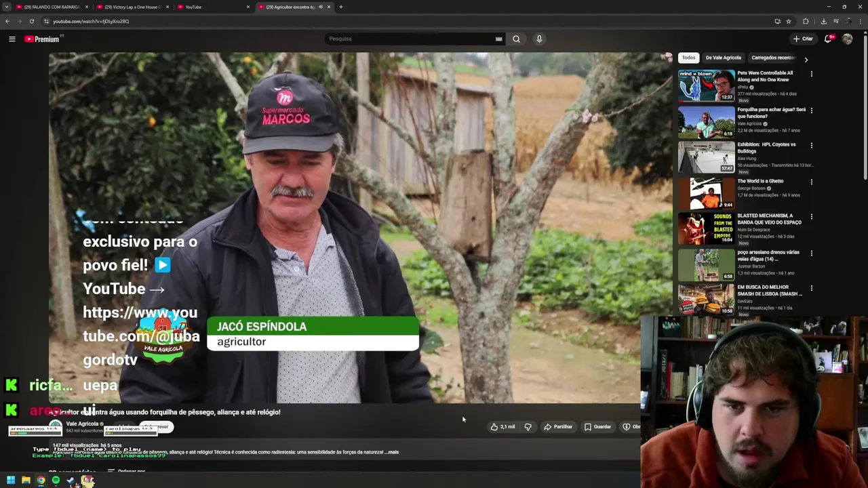Open the YouTube account avatar menu
The image size is (868, 488).
[847, 39]
